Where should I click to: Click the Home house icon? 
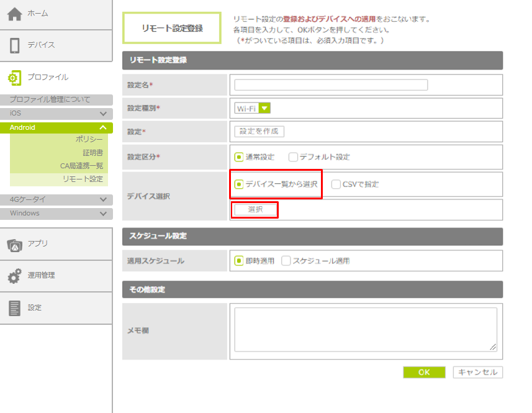pyautogui.click(x=14, y=14)
